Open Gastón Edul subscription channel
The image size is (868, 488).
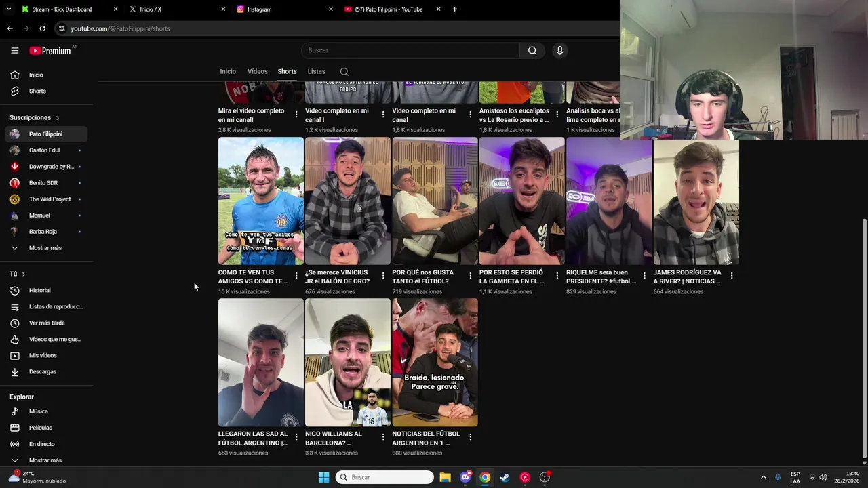click(x=46, y=150)
